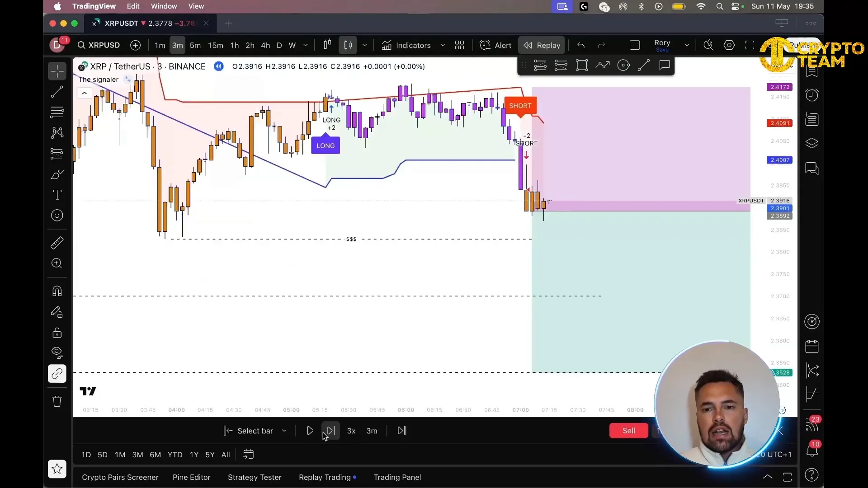This screenshot has width=868, height=488.
Task: Remove drawings with the trash icon
Action: pyautogui.click(x=57, y=401)
